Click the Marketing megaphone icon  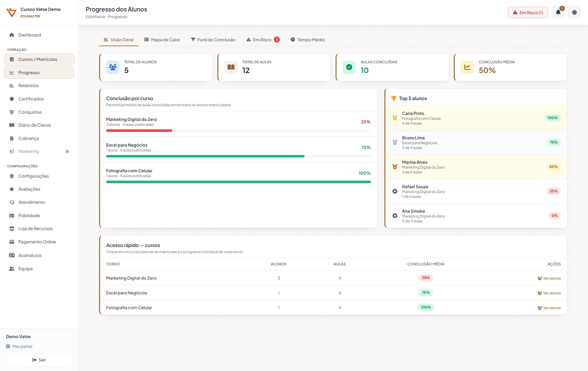pyautogui.click(x=12, y=151)
